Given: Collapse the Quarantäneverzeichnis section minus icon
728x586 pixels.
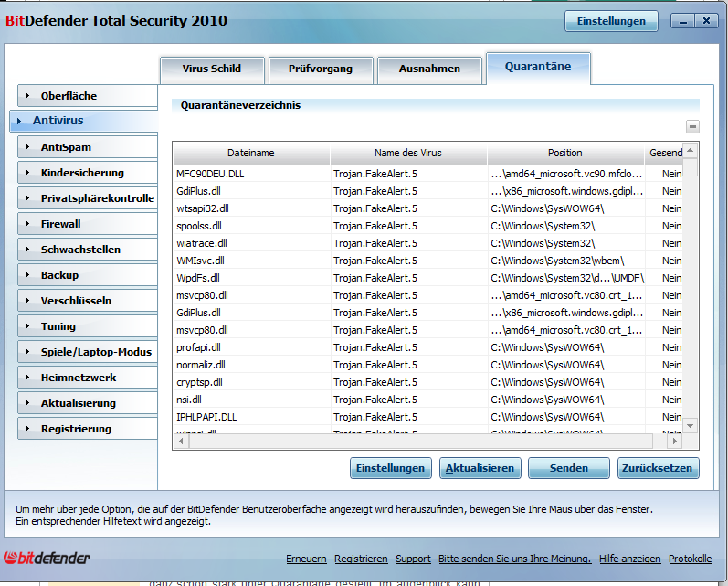Looking at the screenshot, I should (692, 126).
